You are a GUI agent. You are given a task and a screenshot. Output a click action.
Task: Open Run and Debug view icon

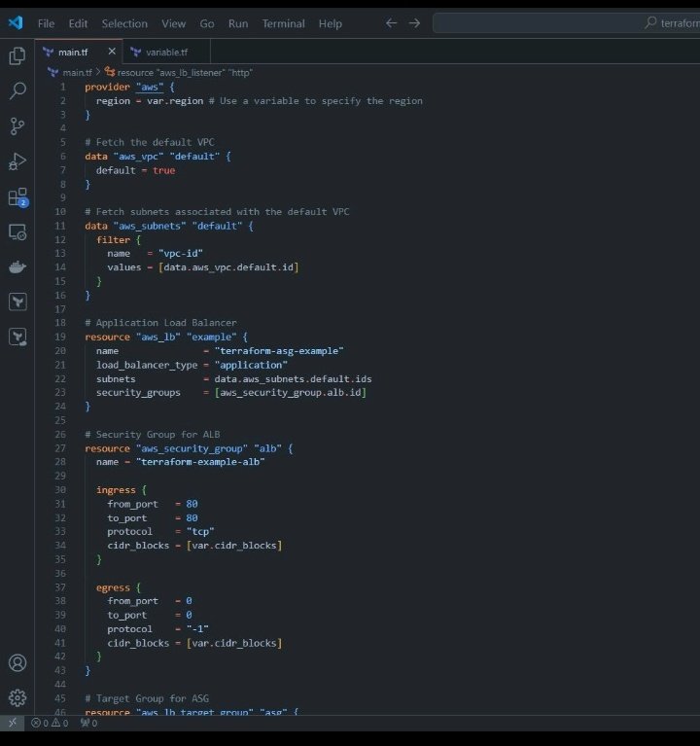click(17, 161)
